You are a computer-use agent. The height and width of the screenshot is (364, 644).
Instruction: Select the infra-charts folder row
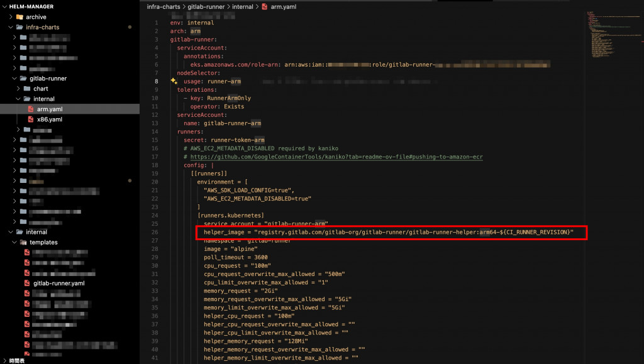(x=70, y=27)
